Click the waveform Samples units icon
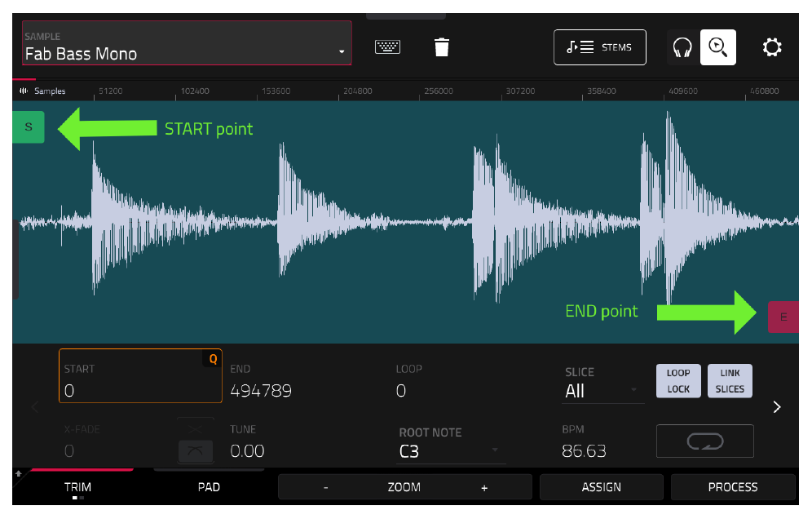Viewport: 812px width, 519px height. pyautogui.click(x=24, y=91)
